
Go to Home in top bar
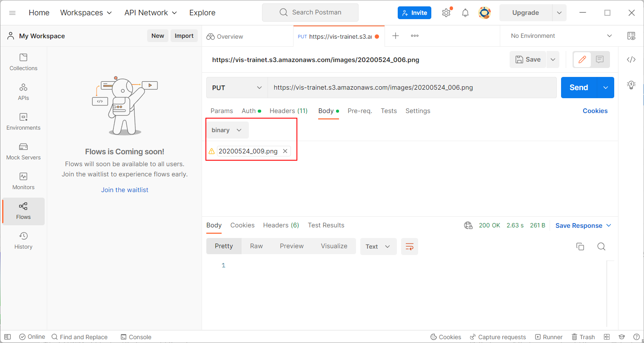pos(39,13)
